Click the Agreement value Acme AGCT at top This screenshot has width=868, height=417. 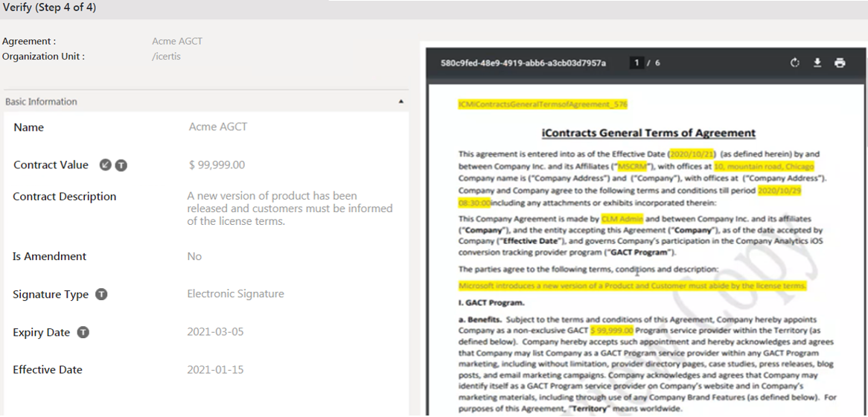point(177,42)
